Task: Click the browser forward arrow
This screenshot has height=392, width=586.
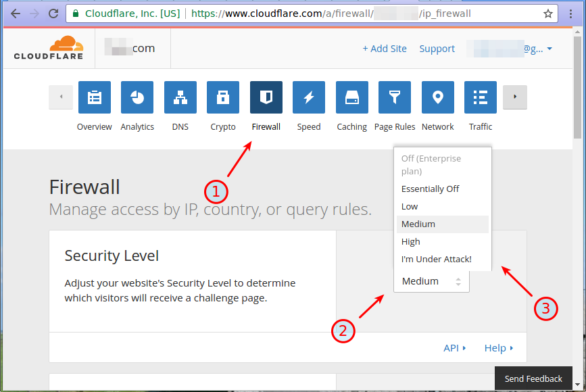Action: (34, 14)
